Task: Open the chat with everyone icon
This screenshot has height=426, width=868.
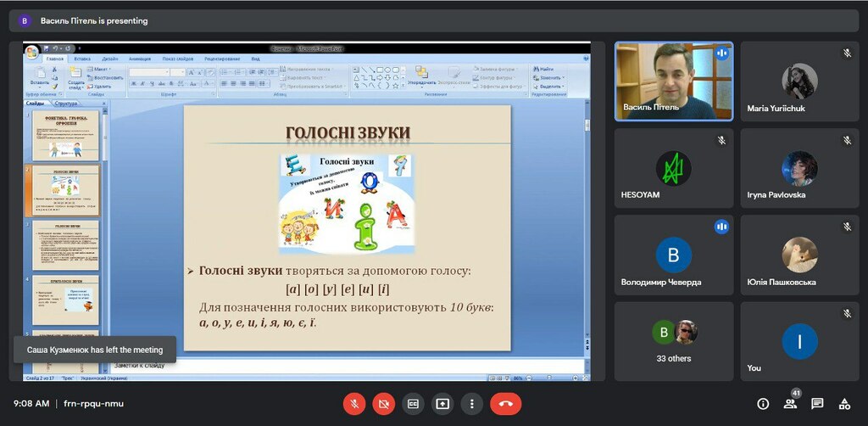Action: click(x=817, y=404)
